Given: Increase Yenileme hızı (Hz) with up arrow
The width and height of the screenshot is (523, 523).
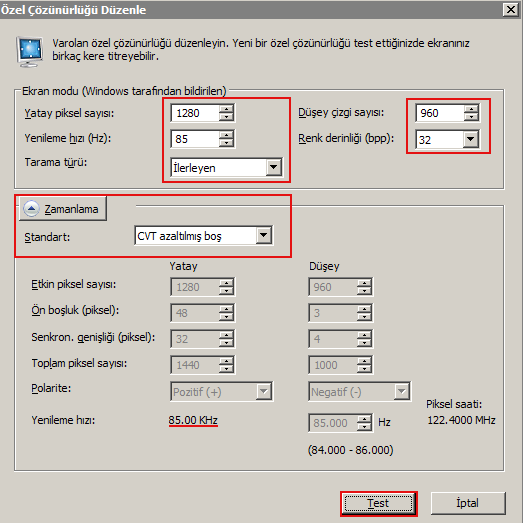Looking at the screenshot, I should [226, 135].
